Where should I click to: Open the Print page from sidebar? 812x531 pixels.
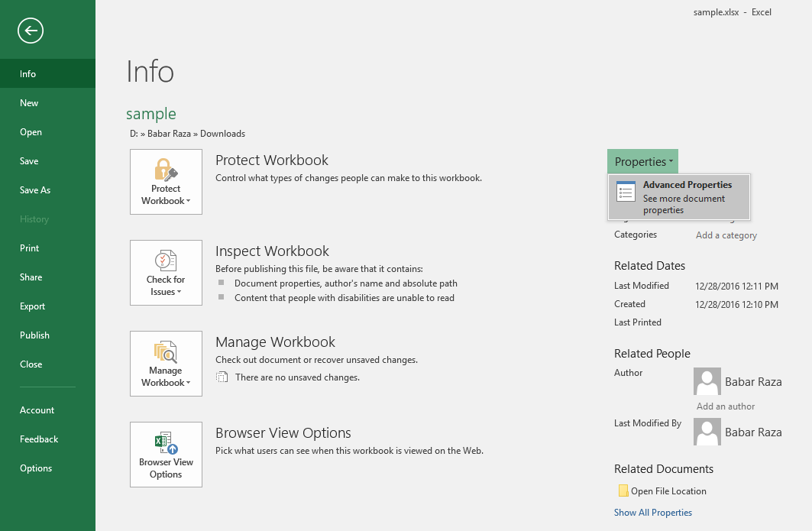tap(30, 248)
